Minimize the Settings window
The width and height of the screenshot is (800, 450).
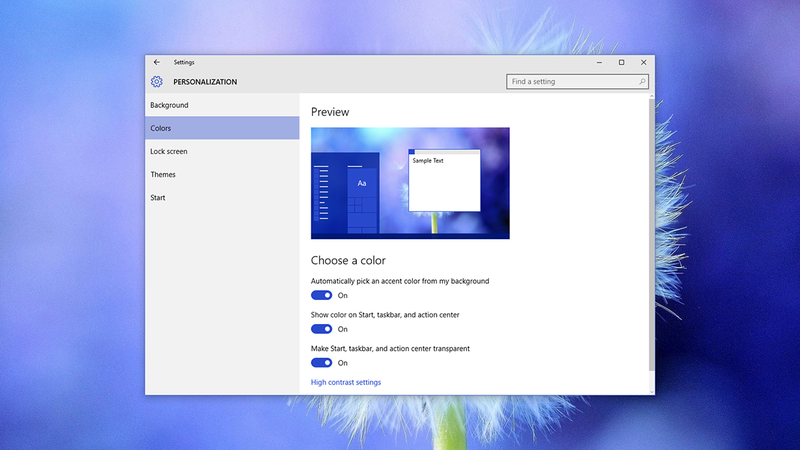[x=599, y=62]
